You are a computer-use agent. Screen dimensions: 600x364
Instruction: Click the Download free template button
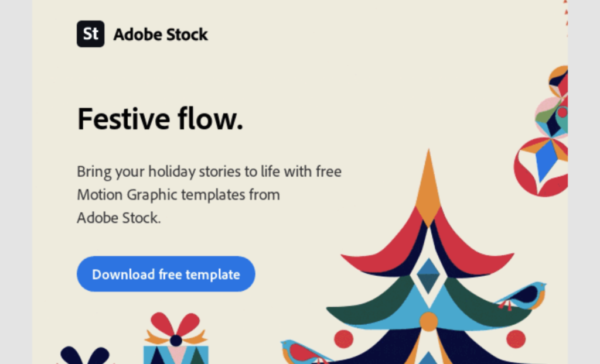click(166, 274)
